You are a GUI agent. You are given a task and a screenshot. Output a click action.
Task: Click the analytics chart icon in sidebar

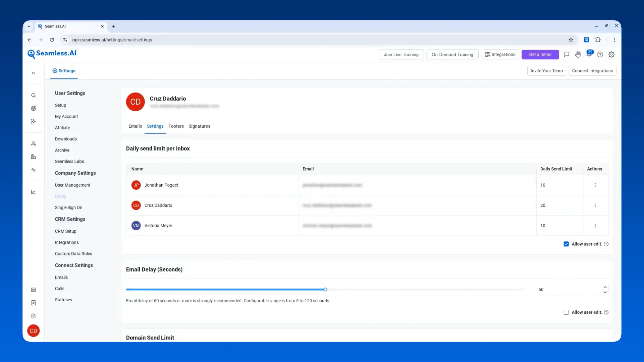[x=34, y=192]
